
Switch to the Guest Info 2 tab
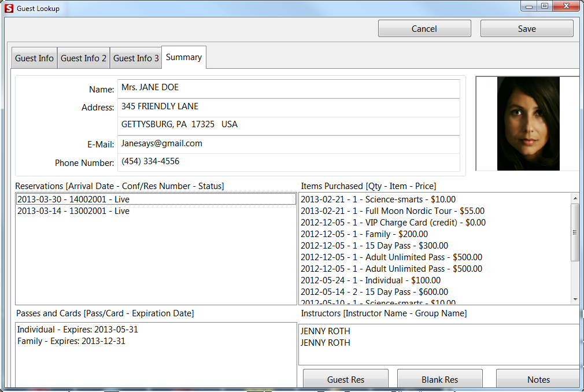83,57
